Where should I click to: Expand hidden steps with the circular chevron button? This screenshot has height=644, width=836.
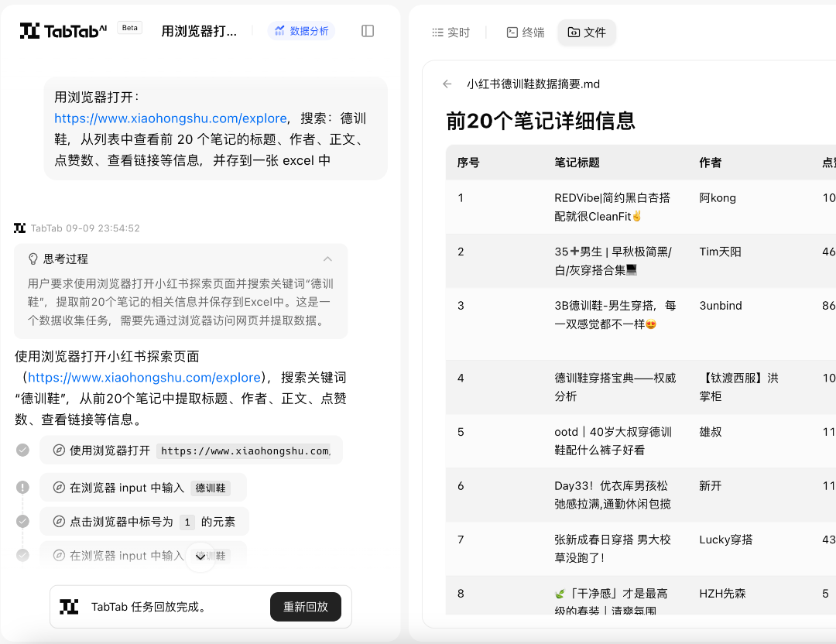tap(200, 557)
